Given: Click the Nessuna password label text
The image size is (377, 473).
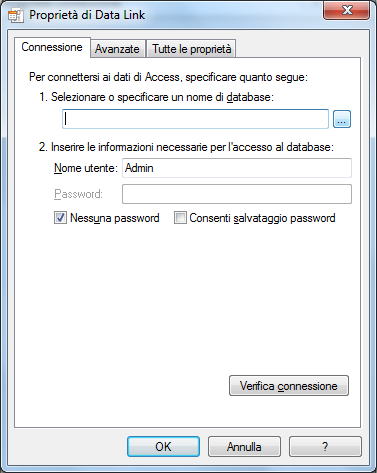Looking at the screenshot, I should tap(115, 218).
